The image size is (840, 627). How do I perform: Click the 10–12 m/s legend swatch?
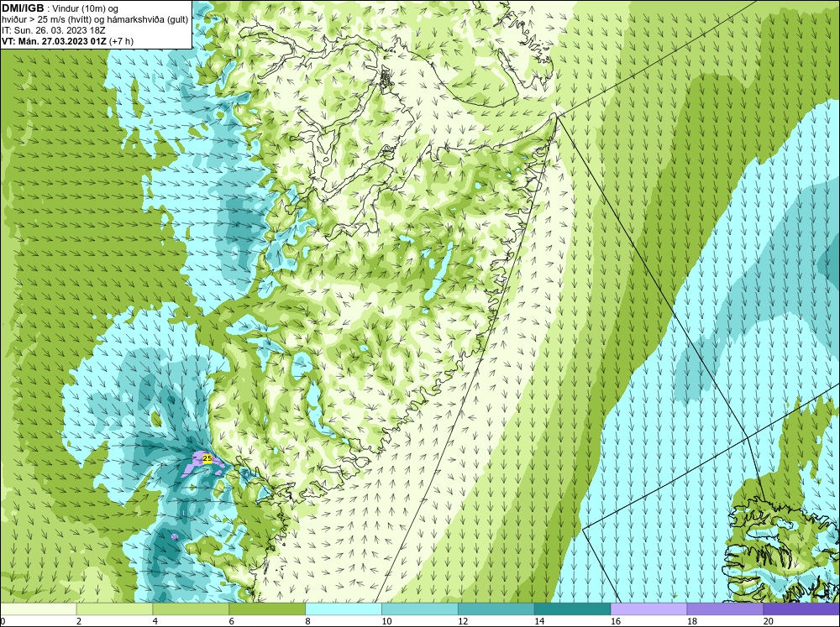[420, 609]
